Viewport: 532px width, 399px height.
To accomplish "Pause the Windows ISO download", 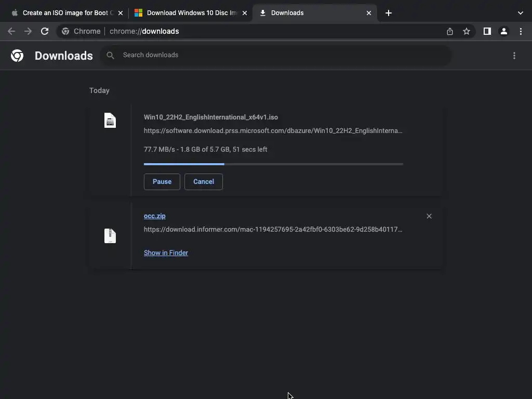I will click(x=162, y=182).
